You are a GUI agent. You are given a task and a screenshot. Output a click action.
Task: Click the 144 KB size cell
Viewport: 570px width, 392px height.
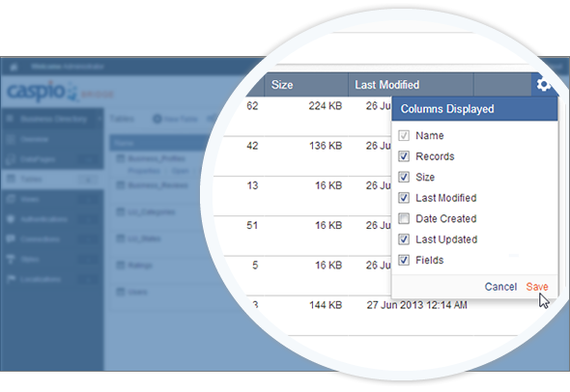[326, 305]
